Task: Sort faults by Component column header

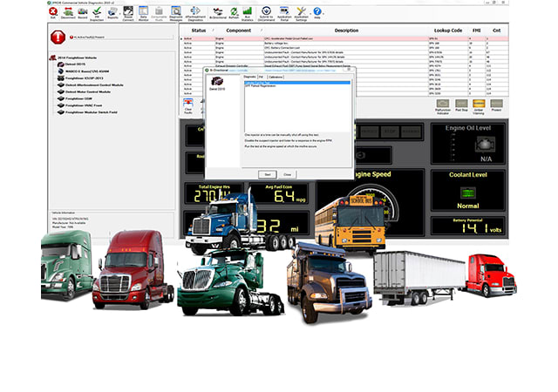Action: (x=238, y=30)
